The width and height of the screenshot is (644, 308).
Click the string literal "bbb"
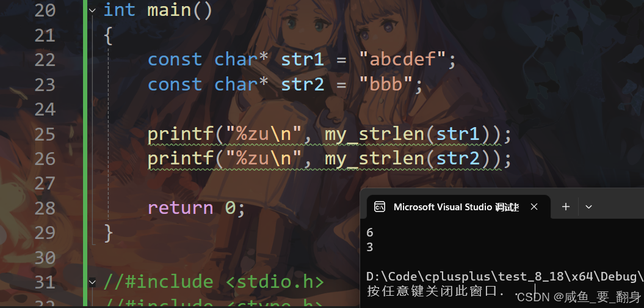pos(386,84)
